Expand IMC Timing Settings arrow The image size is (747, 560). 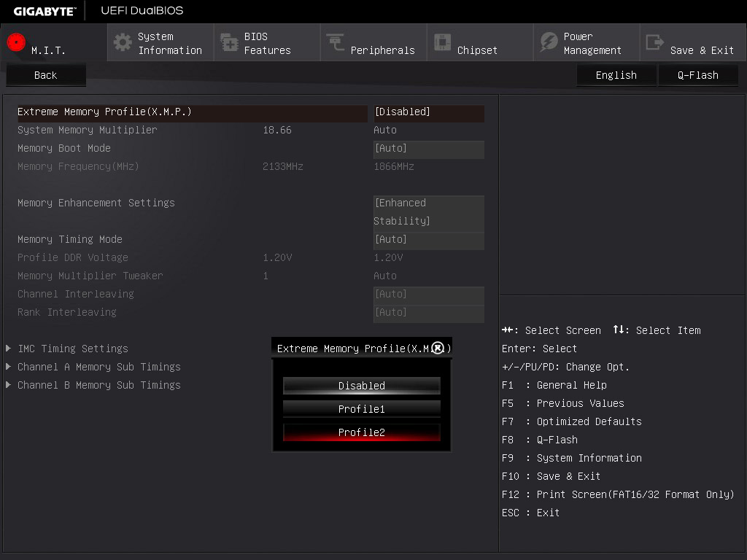click(8, 348)
